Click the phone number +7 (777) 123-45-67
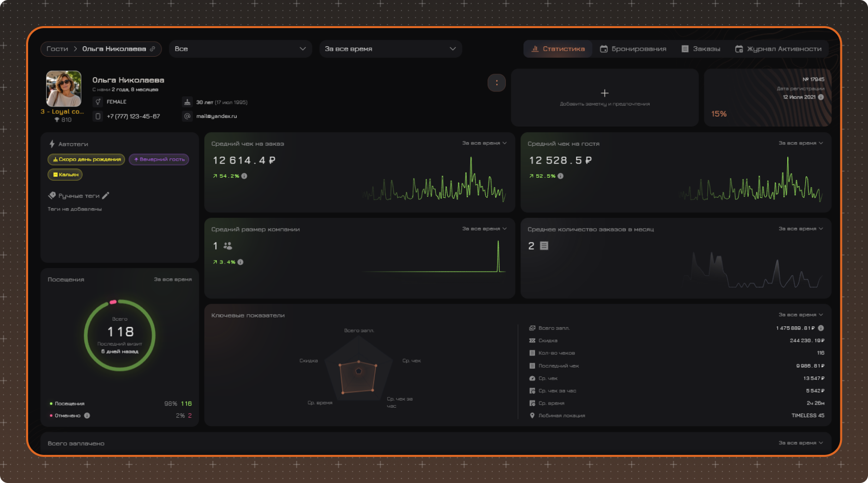Image resolution: width=868 pixels, height=483 pixels. 133,116
